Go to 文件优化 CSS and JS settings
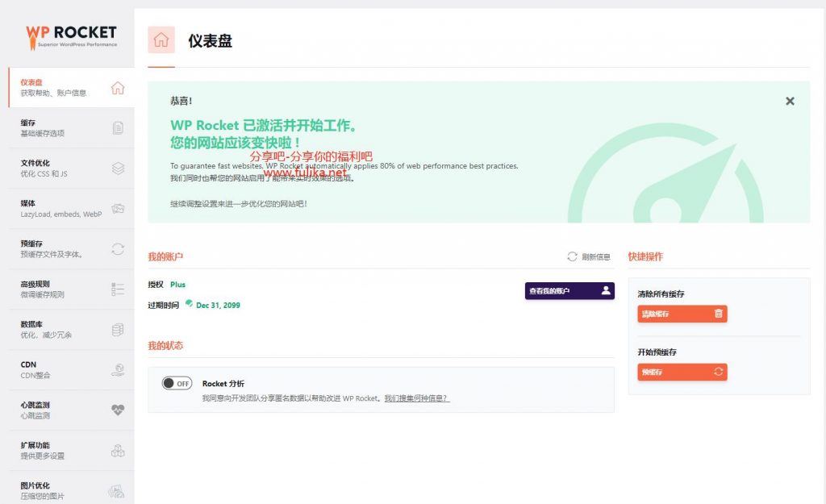This screenshot has height=504, width=826. tap(72, 168)
